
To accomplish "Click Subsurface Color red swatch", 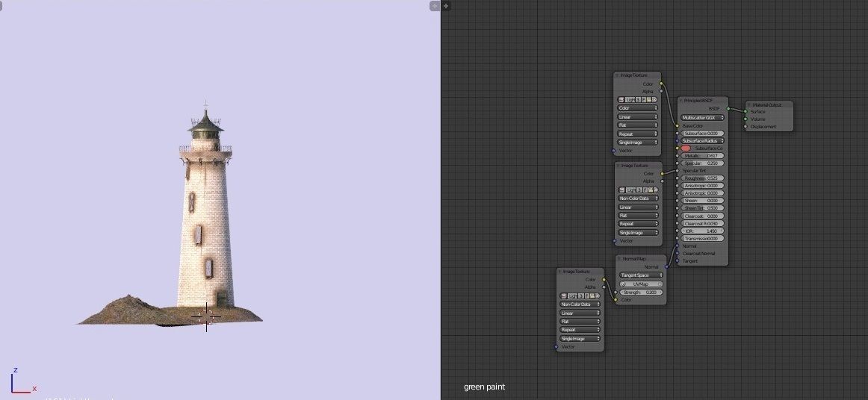I will point(686,149).
